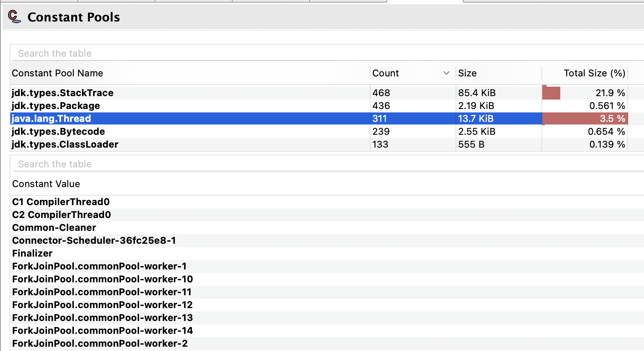Select the jdk.types.Package pool row
The image size is (644, 351).
172,106
